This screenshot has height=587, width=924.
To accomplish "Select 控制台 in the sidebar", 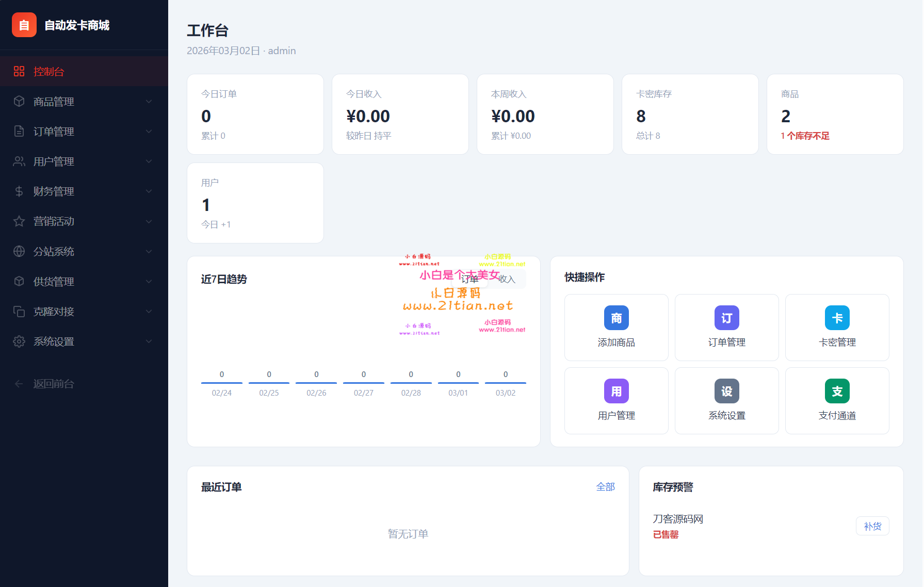I will [49, 72].
